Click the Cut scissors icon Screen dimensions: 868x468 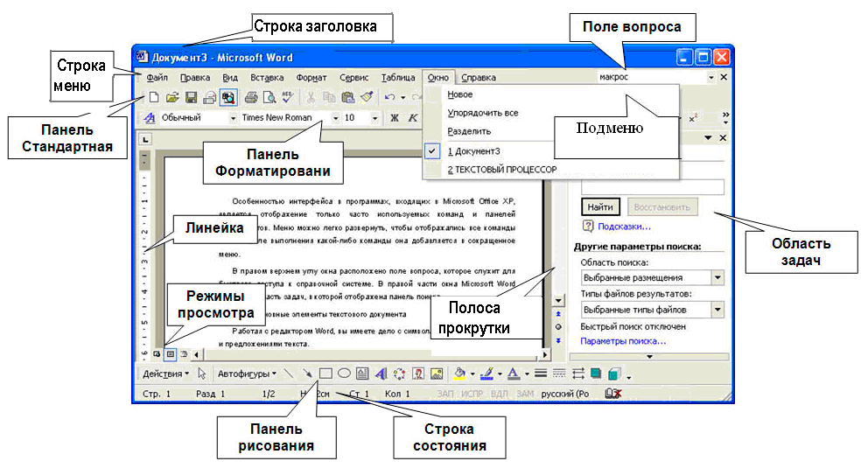point(311,97)
